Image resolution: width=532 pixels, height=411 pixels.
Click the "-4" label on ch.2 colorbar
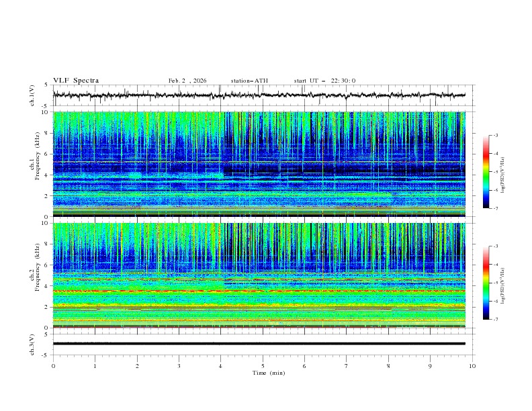[496, 265]
